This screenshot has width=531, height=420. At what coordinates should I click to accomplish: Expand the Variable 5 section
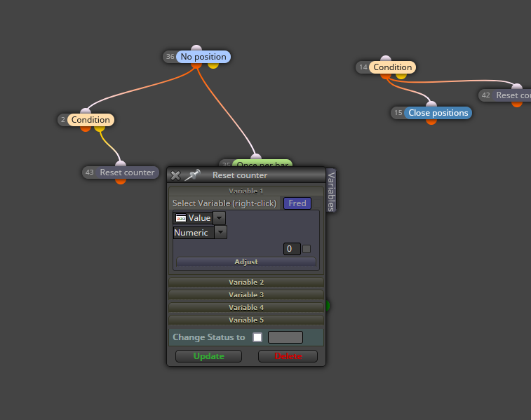[x=246, y=320]
